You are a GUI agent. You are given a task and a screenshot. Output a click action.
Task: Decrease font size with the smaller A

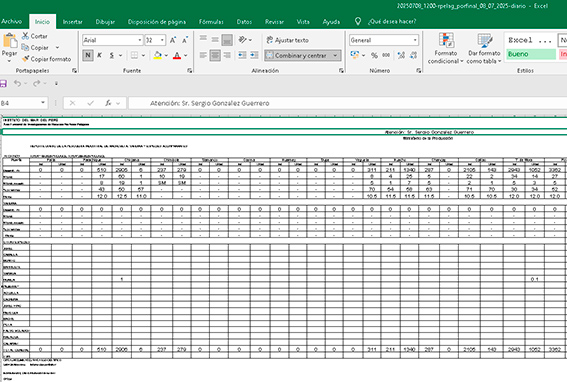tap(185, 40)
